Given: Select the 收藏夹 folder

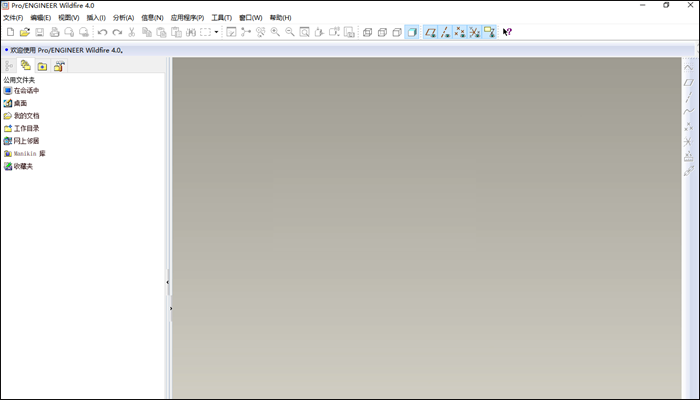Looking at the screenshot, I should (x=18, y=166).
